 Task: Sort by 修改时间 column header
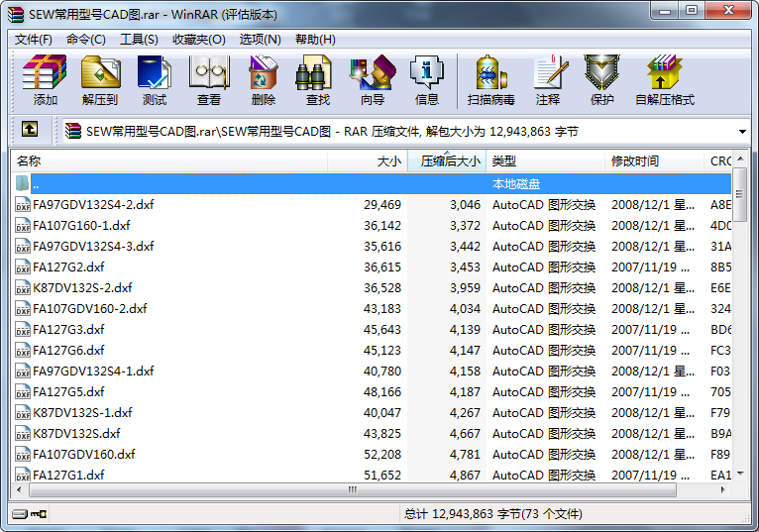pos(654,161)
